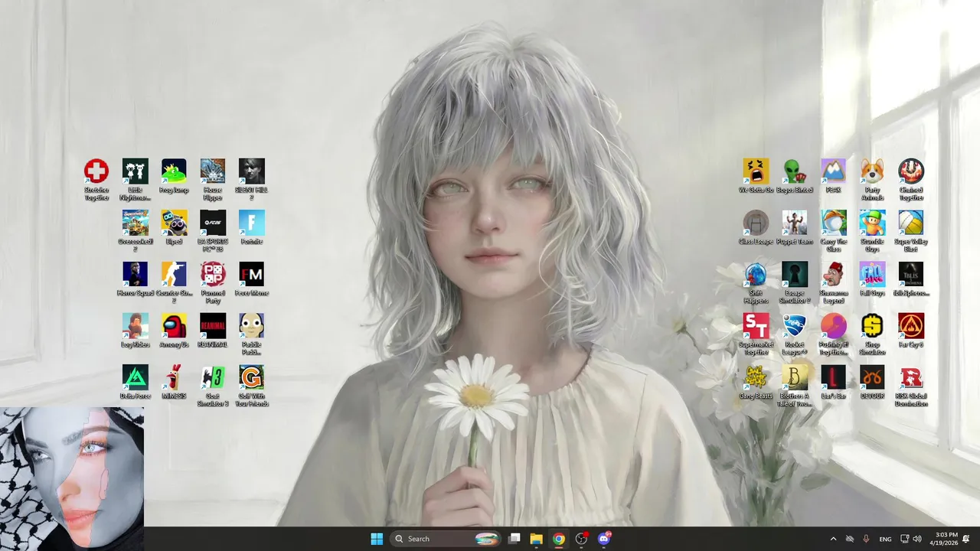Select the House Flipper shortcut

[213, 171]
